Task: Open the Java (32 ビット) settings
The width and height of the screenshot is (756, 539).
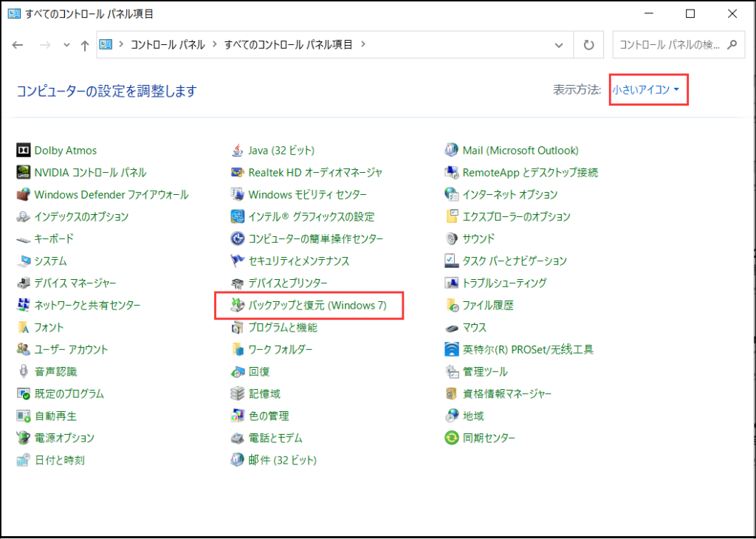Action: [281, 150]
